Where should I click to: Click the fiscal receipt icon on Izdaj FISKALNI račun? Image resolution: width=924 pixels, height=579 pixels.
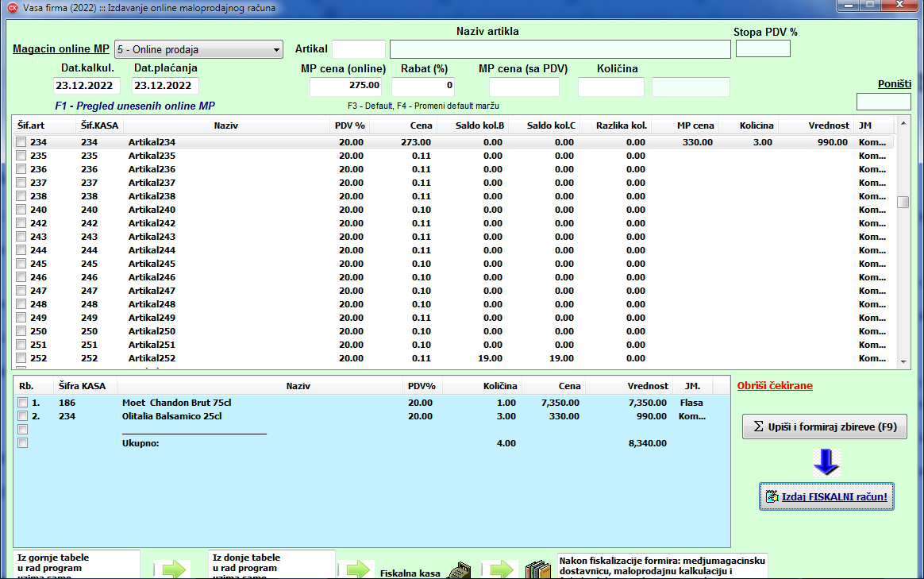coord(772,496)
